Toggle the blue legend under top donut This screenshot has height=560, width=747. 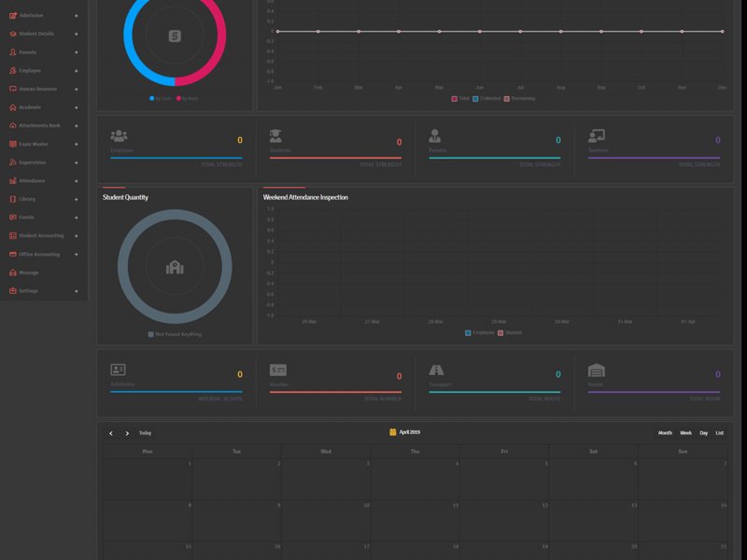point(161,99)
